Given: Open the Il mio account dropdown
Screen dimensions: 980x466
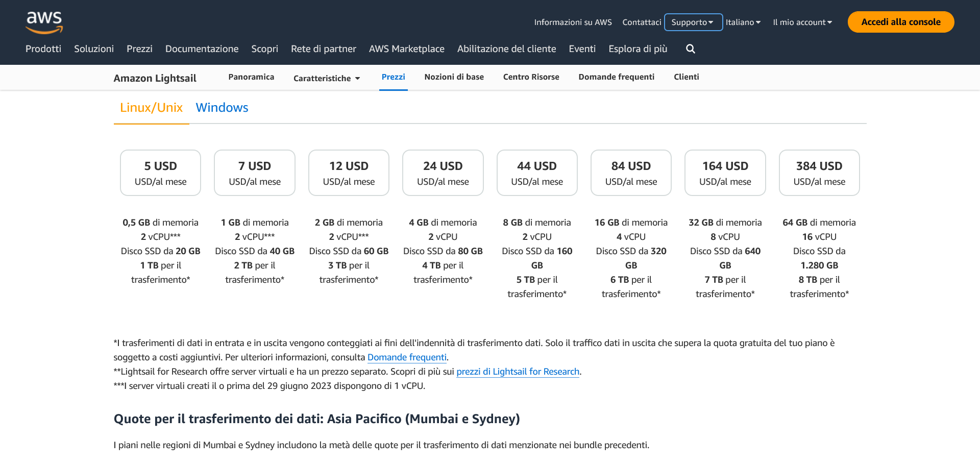Looking at the screenshot, I should pos(802,22).
